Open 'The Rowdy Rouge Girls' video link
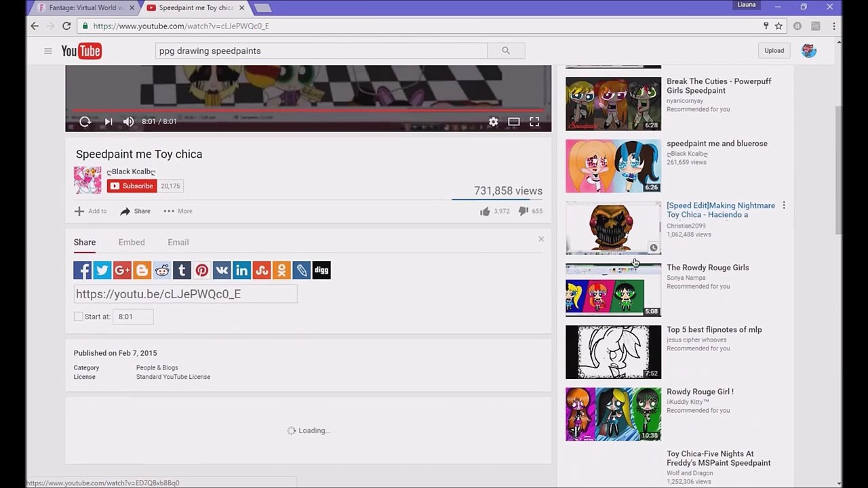 (x=708, y=268)
